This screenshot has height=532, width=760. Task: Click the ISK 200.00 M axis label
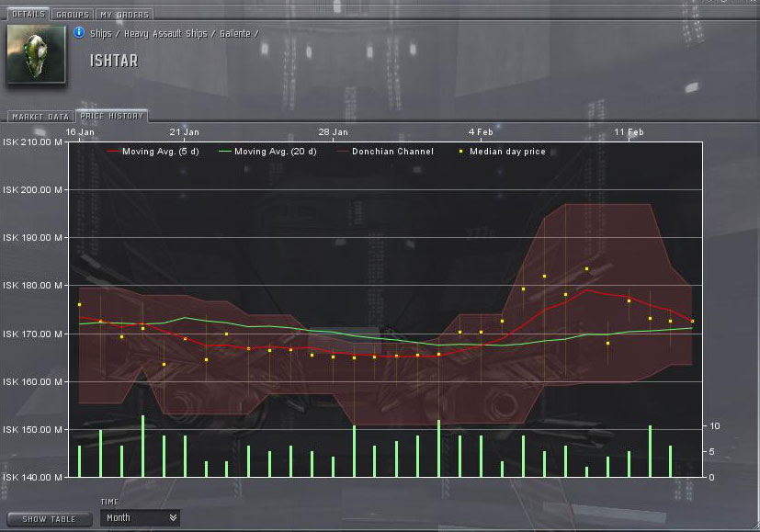point(32,190)
